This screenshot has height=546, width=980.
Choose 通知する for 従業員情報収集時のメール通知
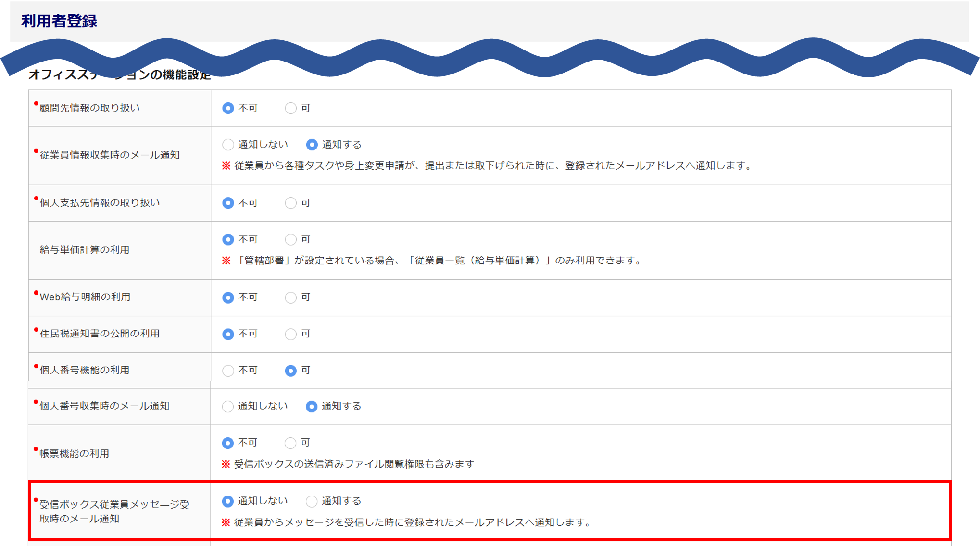click(312, 145)
